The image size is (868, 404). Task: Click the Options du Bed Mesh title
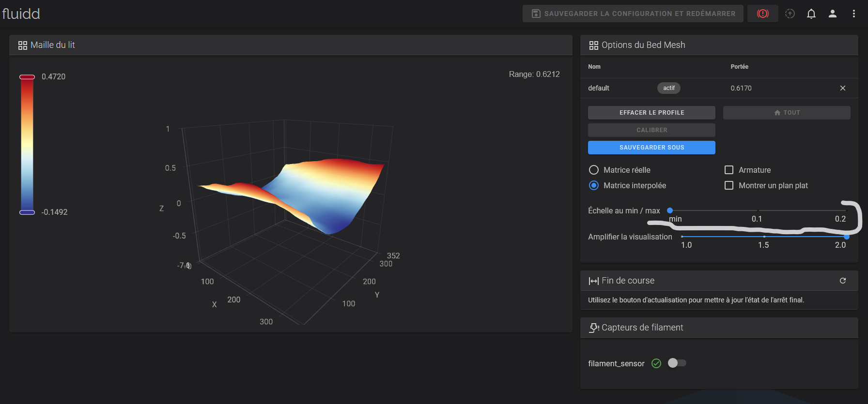pos(643,45)
